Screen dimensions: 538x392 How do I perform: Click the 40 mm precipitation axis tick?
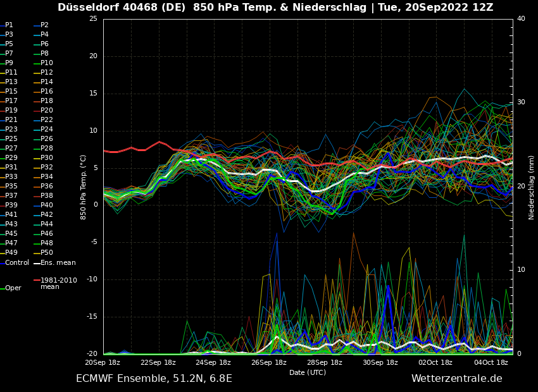tap(521, 19)
